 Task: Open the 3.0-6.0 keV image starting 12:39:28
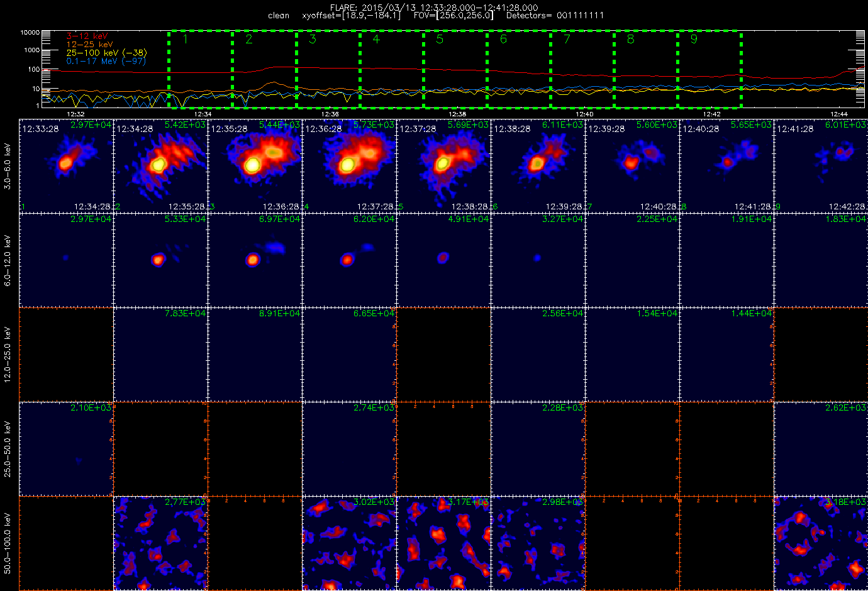click(633, 165)
